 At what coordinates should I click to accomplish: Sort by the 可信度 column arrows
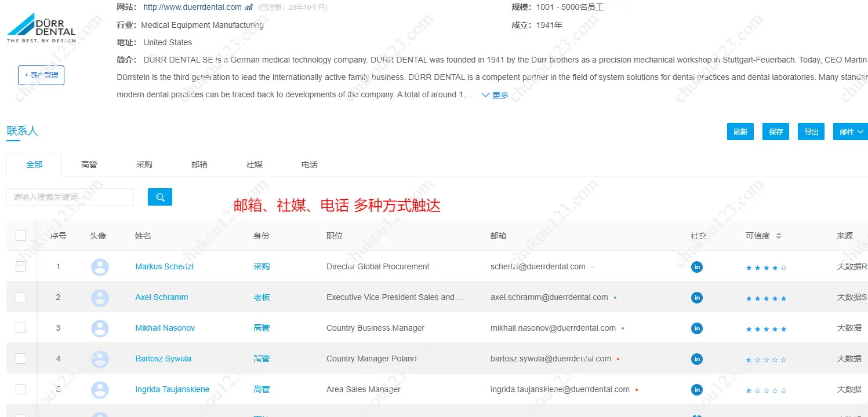[779, 236]
